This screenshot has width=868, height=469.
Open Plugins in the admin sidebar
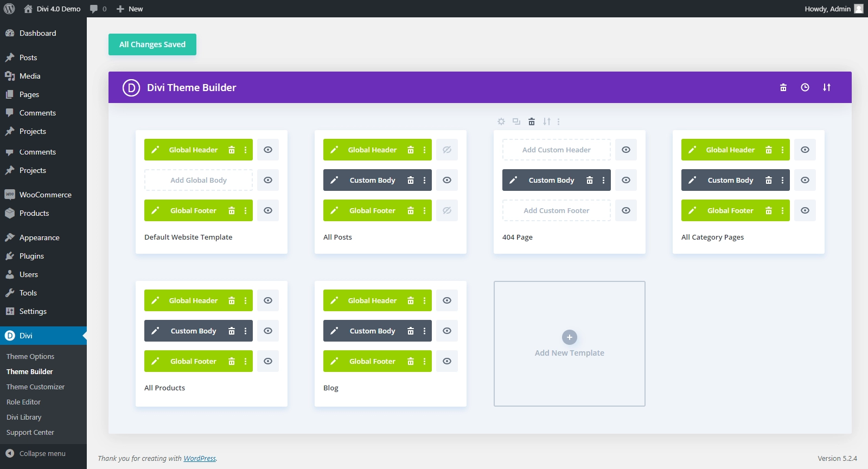pos(43,256)
